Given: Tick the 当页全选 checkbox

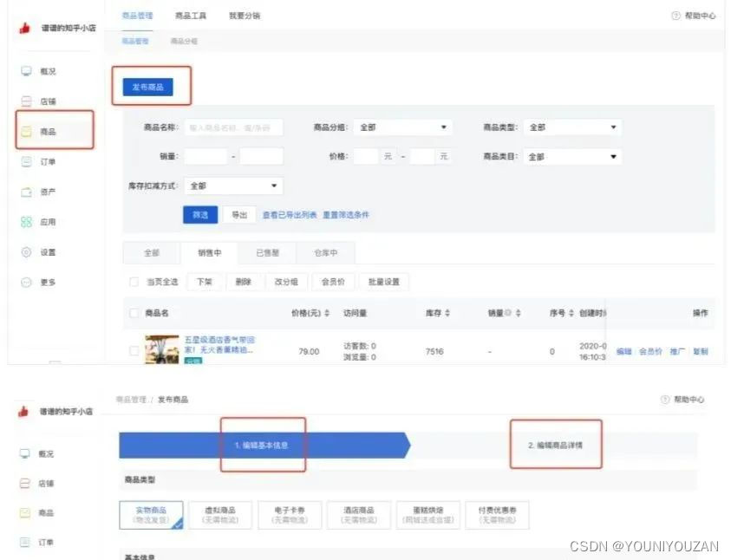Looking at the screenshot, I should 134,282.
